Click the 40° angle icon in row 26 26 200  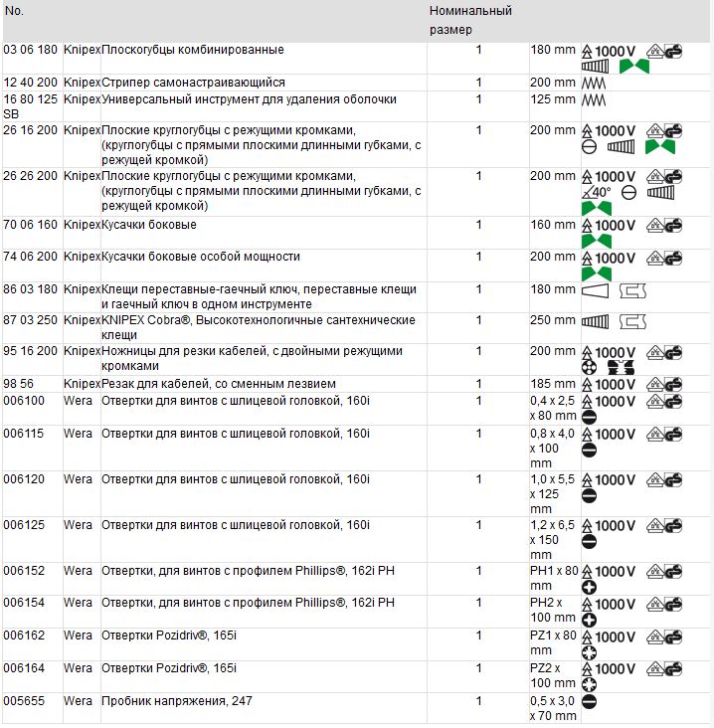[599, 193]
